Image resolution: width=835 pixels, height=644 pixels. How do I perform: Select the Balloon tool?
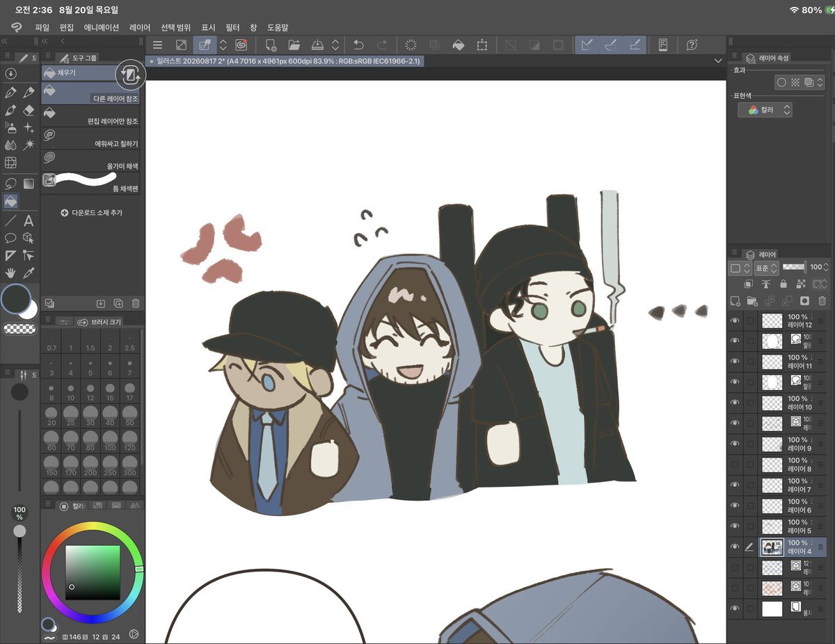[x=10, y=238]
